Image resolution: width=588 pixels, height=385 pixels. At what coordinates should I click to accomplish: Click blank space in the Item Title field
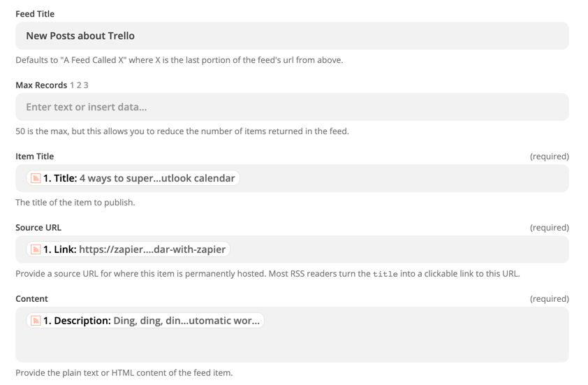pos(404,178)
